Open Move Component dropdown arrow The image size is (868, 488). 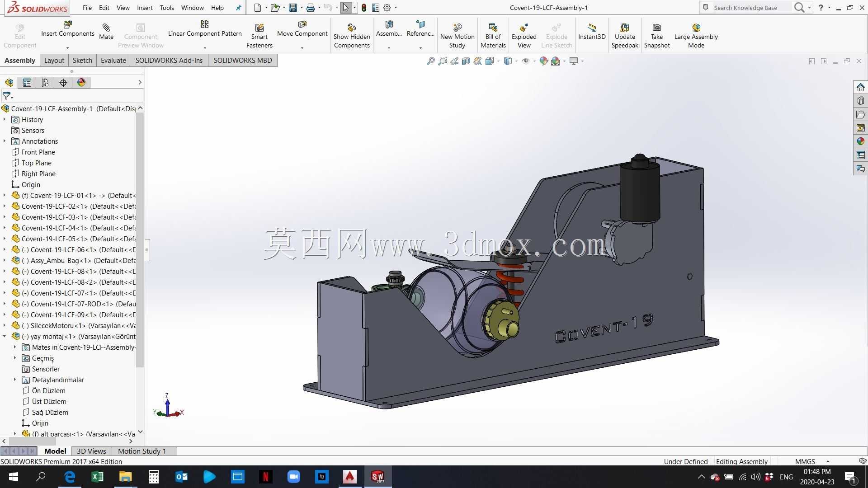pyautogui.click(x=302, y=48)
